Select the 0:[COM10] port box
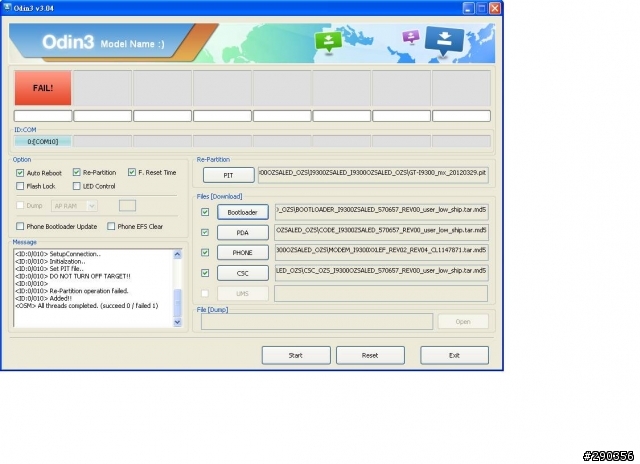The image size is (640, 464). point(43,142)
